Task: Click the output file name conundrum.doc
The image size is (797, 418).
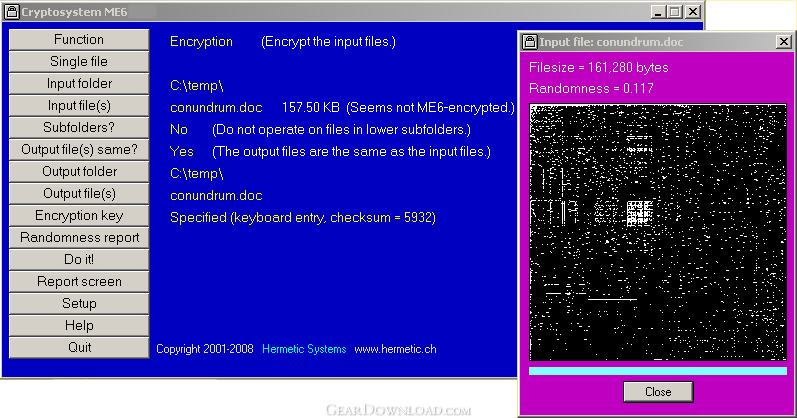Action: [x=216, y=196]
